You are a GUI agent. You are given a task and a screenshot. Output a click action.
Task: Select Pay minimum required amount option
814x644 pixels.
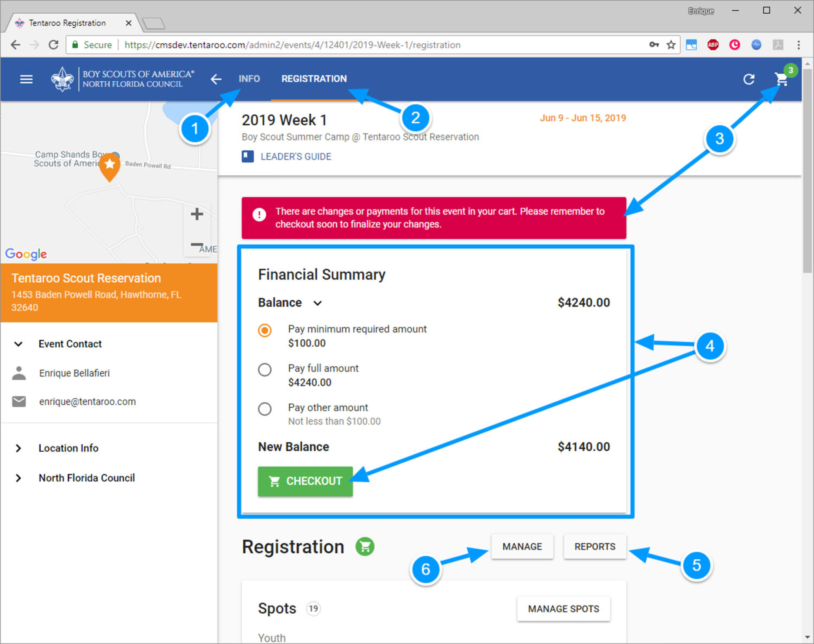(265, 330)
